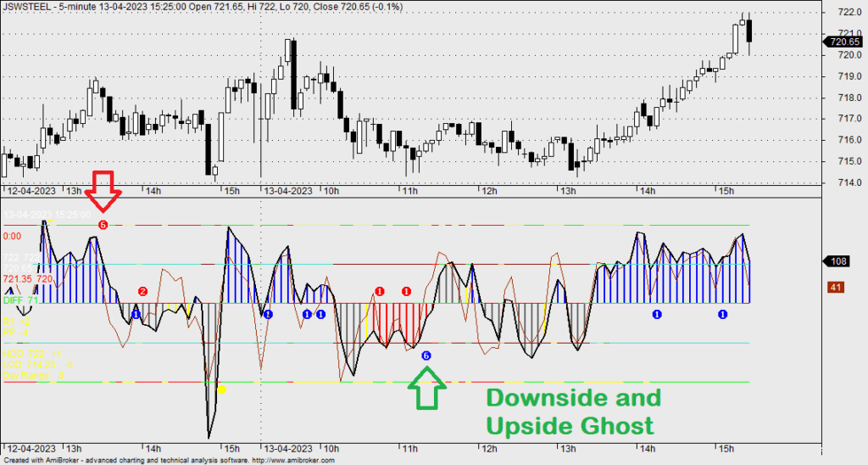868x465 pixels.
Task: Click the 722.0 price axis label
Action: 849,12
